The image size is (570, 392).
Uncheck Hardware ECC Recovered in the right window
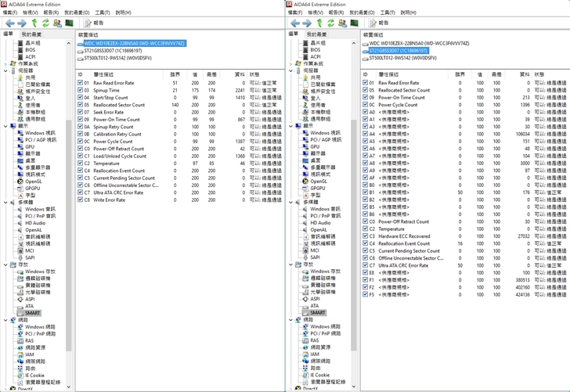coord(366,236)
